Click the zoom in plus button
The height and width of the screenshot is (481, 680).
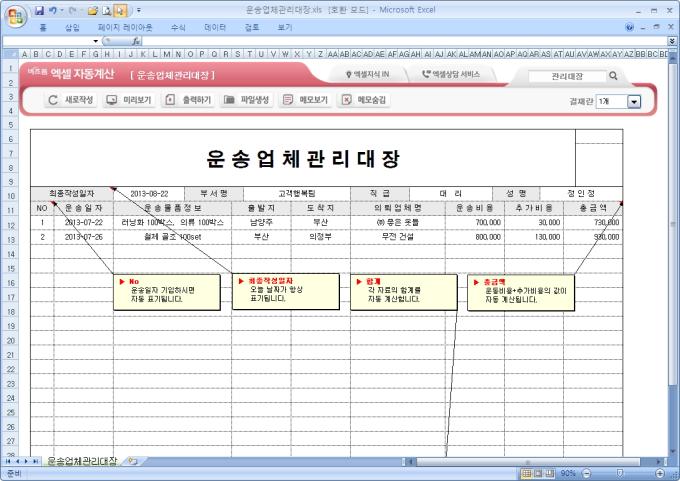tap(660, 473)
